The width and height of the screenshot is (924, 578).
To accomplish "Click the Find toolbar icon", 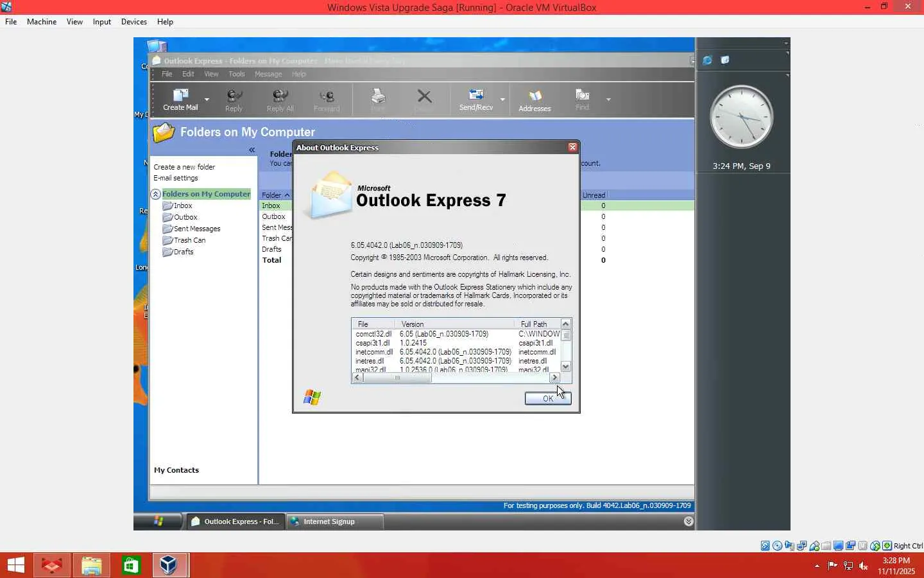I will click(x=582, y=95).
